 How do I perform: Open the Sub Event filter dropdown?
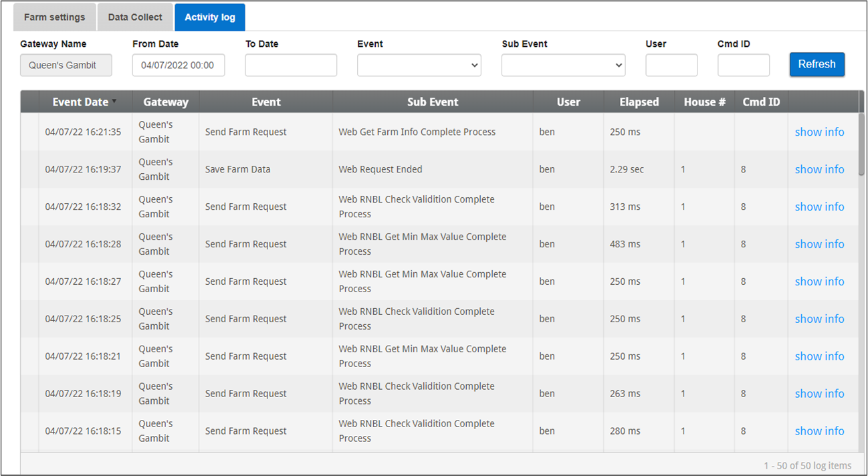[563, 66]
